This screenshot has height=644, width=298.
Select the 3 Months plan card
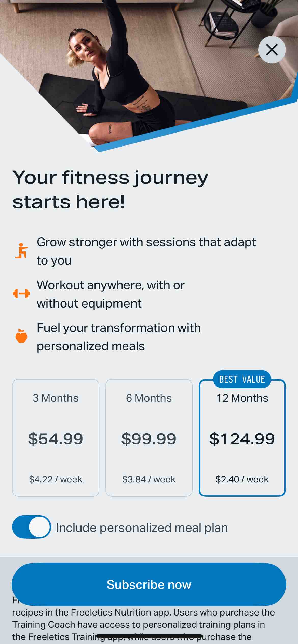tap(56, 438)
